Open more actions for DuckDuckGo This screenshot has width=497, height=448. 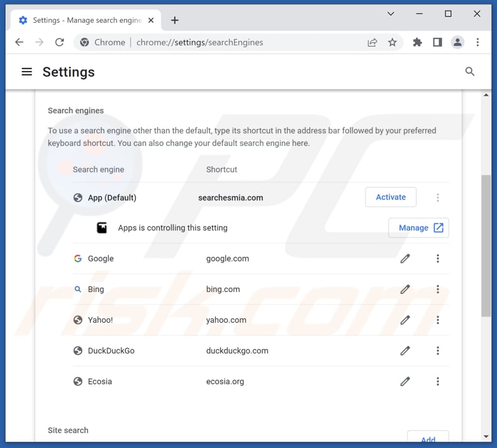(x=438, y=350)
